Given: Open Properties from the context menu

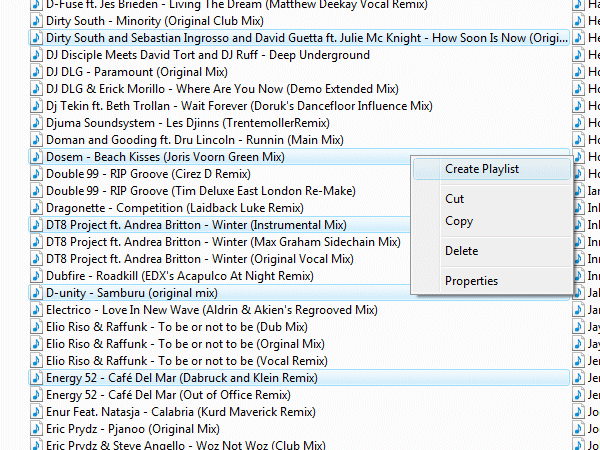Looking at the screenshot, I should 471,280.
